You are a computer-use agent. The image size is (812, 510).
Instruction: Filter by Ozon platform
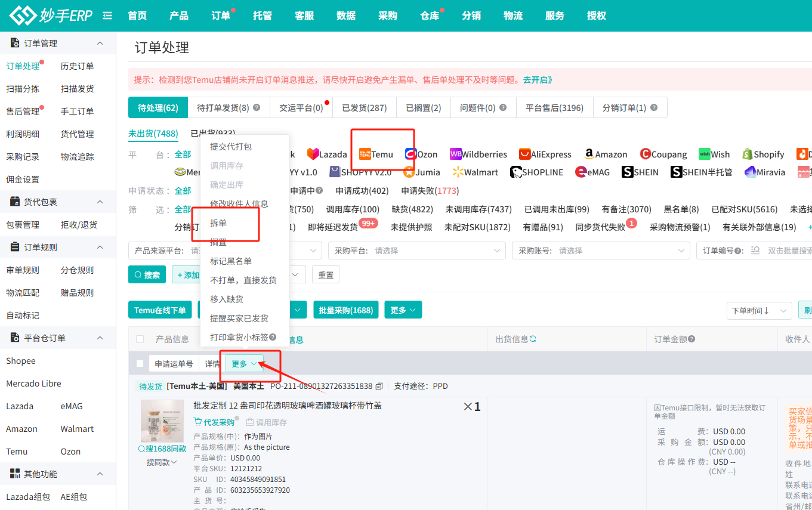click(421, 154)
